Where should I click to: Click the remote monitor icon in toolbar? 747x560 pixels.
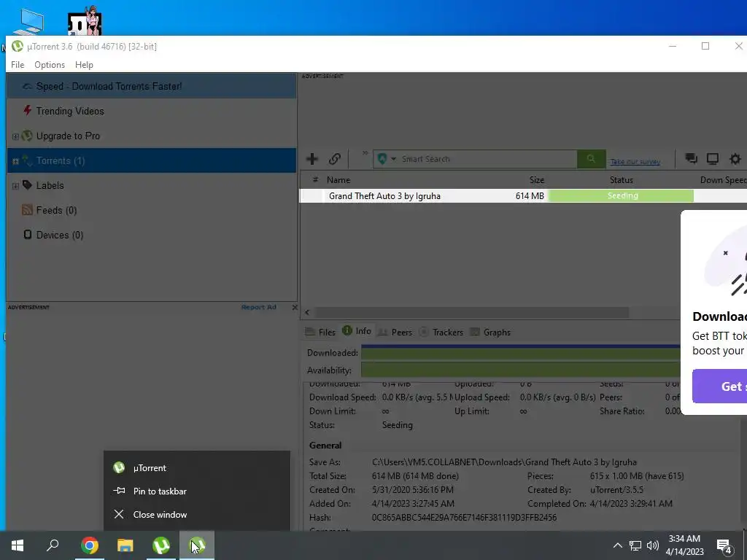(x=713, y=158)
